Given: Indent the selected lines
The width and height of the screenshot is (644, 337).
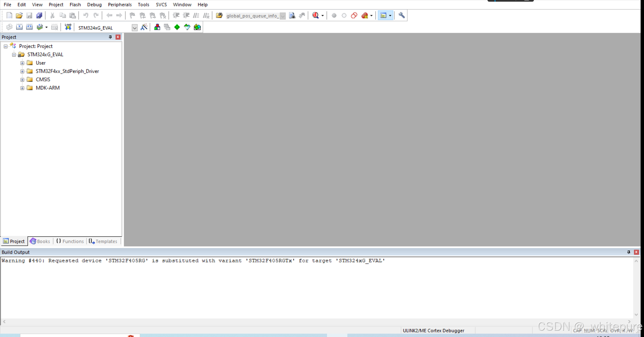Looking at the screenshot, I should (x=176, y=15).
